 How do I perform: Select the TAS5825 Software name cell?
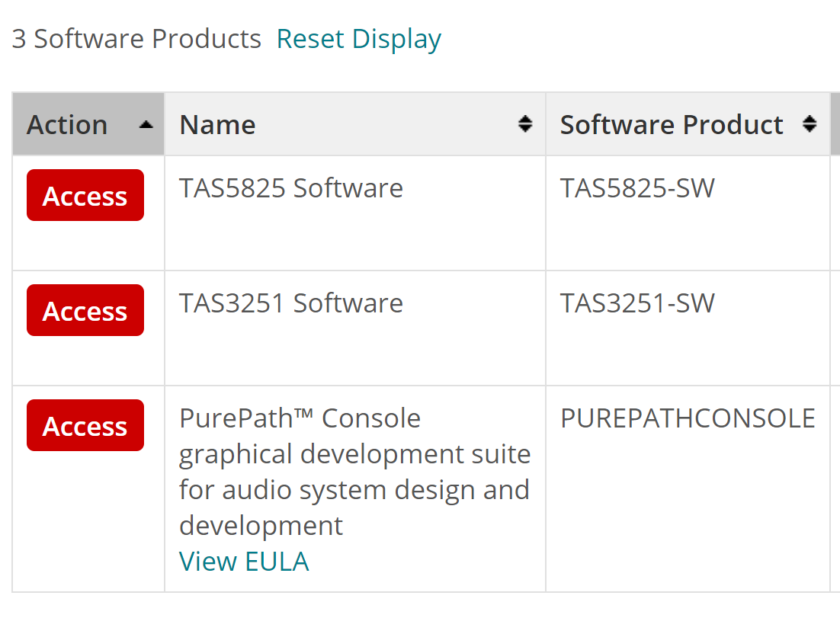(355, 213)
